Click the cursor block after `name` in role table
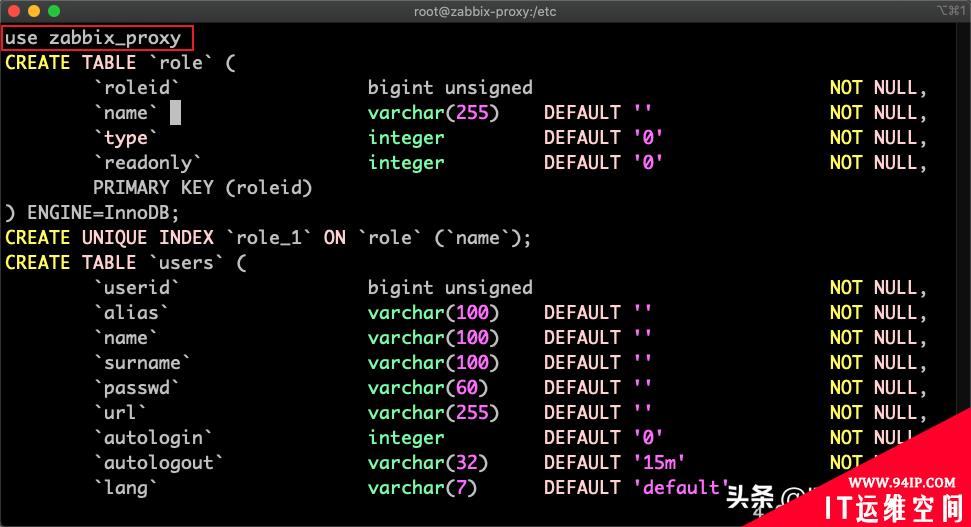This screenshot has height=527, width=971. (175, 113)
